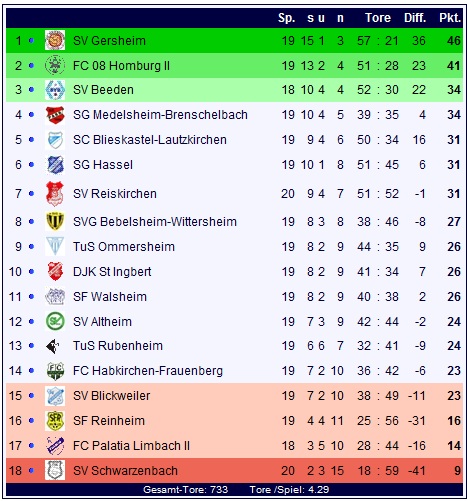Click the SV Gersheim club crest

pyautogui.click(x=55, y=40)
